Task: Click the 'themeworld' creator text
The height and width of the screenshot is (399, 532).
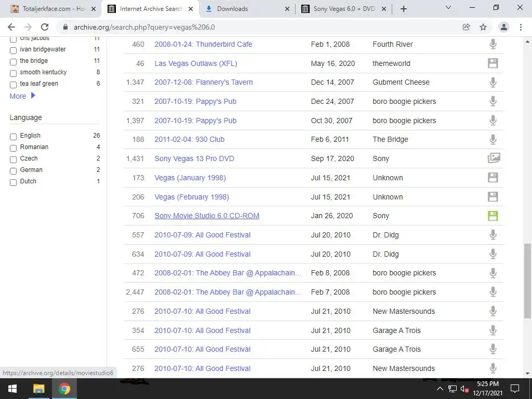Action: [391, 63]
